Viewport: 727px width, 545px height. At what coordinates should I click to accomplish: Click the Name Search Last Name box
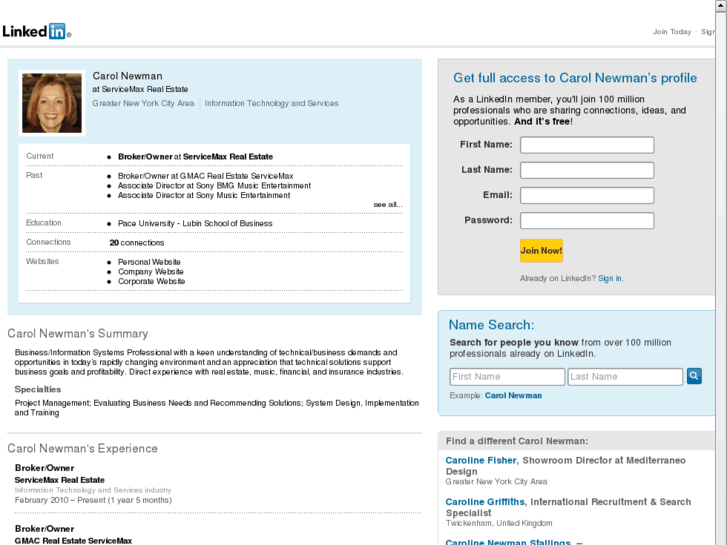(x=625, y=377)
